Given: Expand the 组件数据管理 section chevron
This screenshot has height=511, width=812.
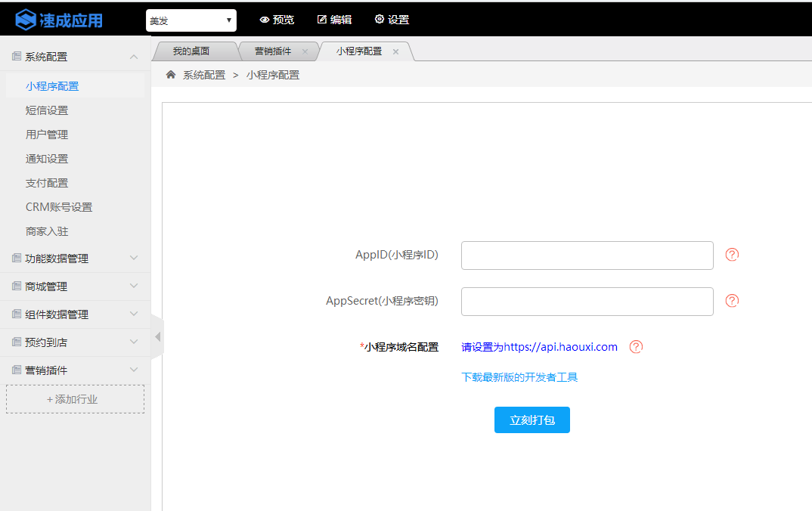Looking at the screenshot, I should click(134, 314).
